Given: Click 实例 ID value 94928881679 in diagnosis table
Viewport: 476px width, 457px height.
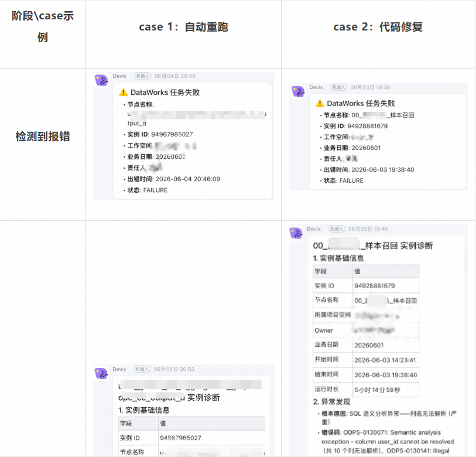Looking at the screenshot, I should point(375,286).
